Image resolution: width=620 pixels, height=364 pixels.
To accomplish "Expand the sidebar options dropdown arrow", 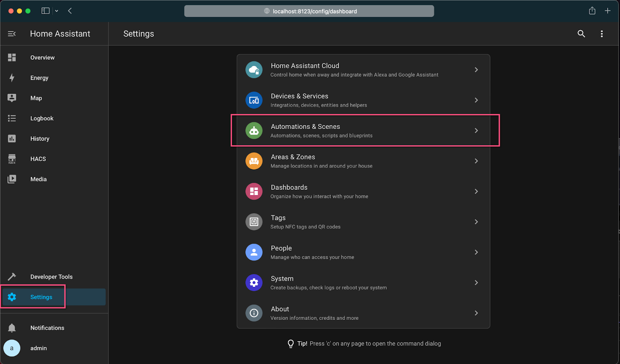I will [x=57, y=11].
